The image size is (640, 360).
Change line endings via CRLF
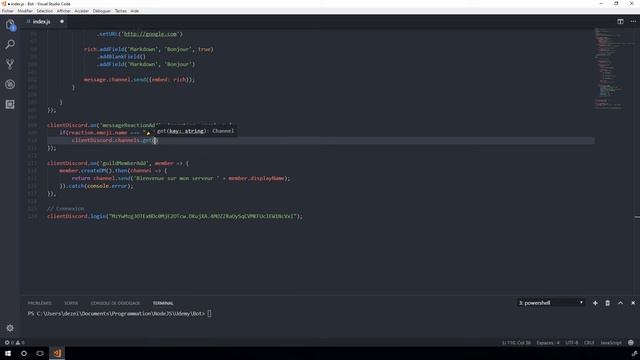click(589, 342)
